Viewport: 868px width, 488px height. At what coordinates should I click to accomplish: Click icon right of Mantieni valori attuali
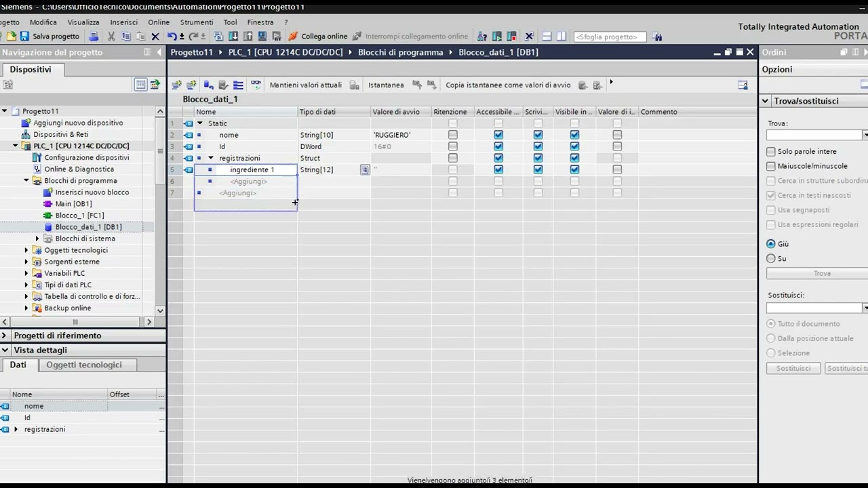click(x=355, y=85)
